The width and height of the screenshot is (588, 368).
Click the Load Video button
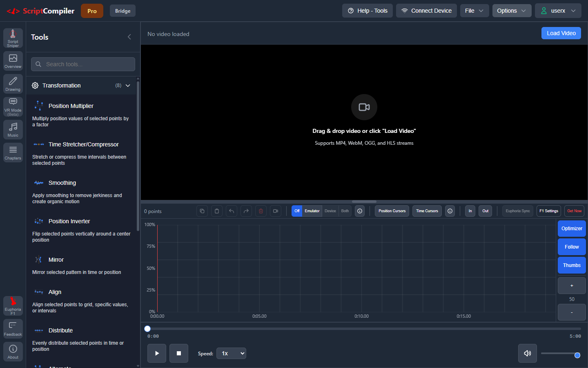point(561,33)
